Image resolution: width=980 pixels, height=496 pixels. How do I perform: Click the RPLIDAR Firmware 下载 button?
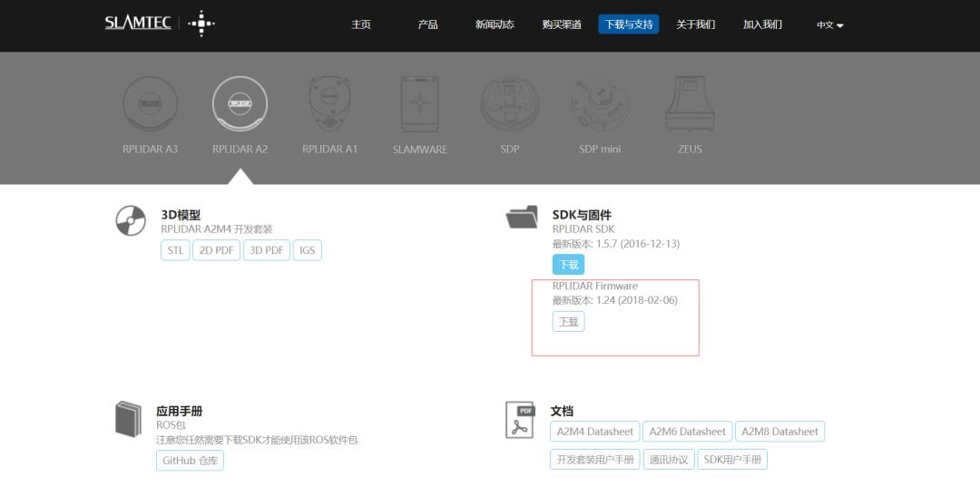568,322
